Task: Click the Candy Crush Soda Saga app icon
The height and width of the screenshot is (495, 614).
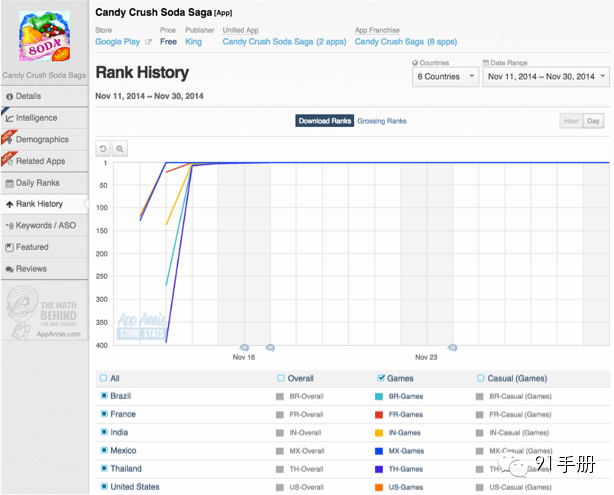Action: [x=45, y=36]
